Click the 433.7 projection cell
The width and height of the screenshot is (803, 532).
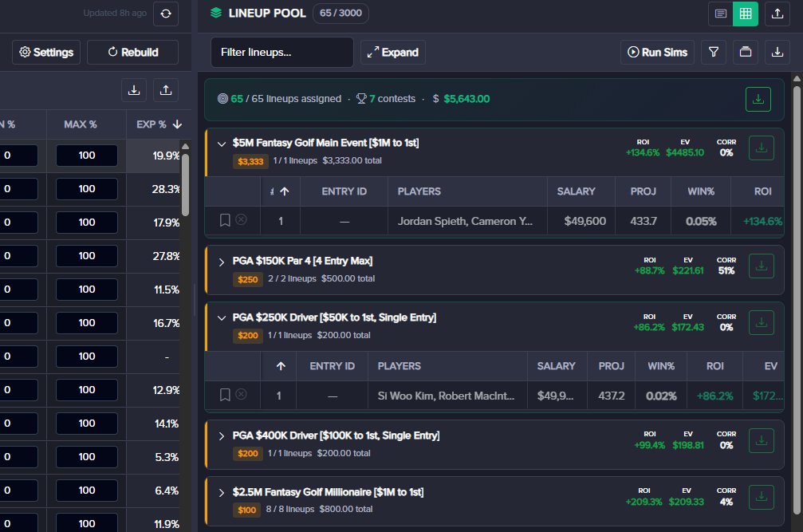click(x=644, y=221)
